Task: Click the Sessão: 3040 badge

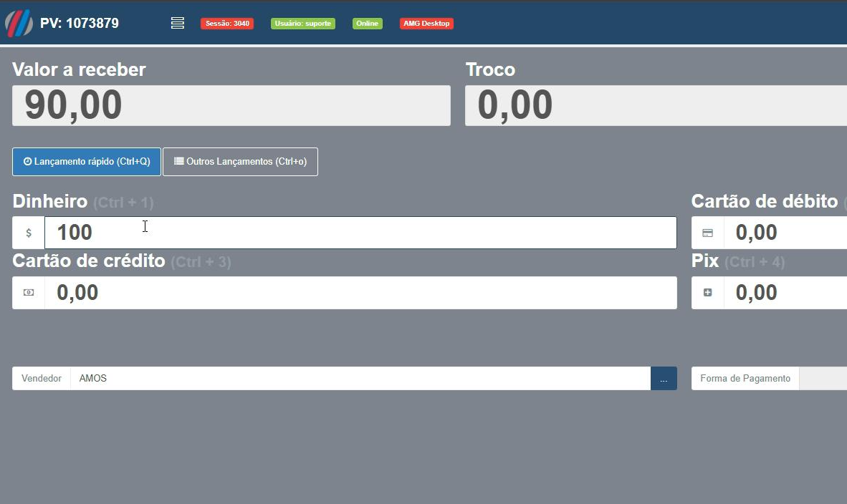Action: (227, 24)
